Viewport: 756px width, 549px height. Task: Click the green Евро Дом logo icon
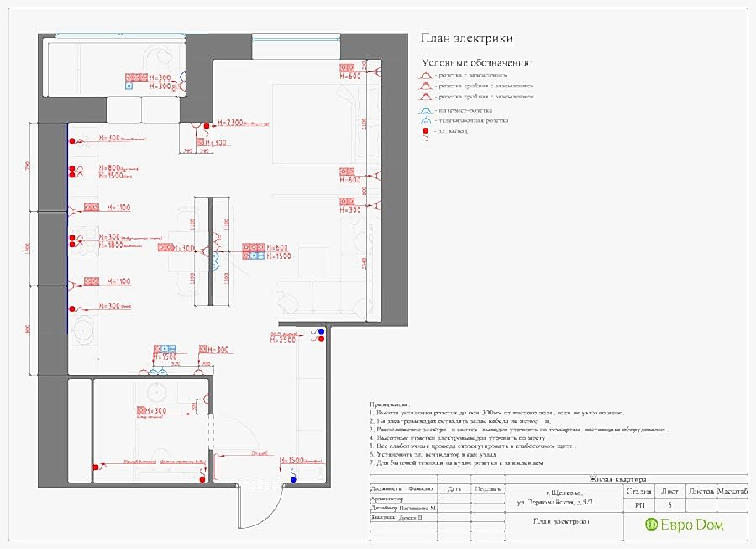pos(650,524)
